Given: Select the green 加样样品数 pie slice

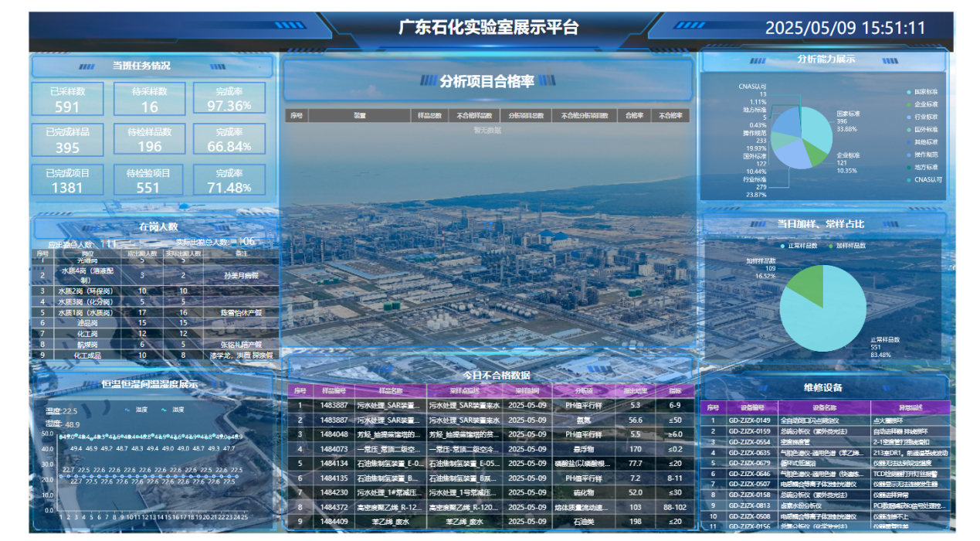Looking at the screenshot, I should (x=805, y=284).
